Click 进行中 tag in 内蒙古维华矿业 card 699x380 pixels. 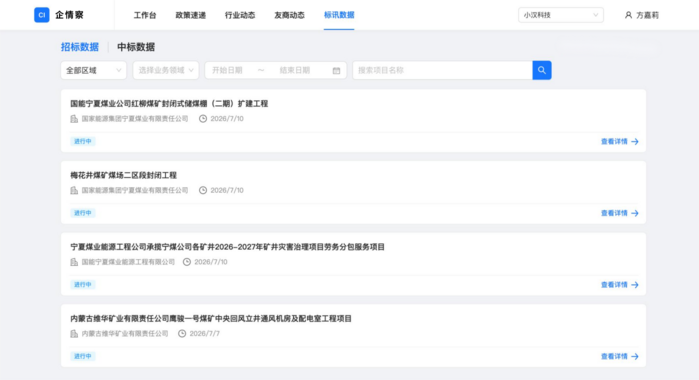click(82, 356)
